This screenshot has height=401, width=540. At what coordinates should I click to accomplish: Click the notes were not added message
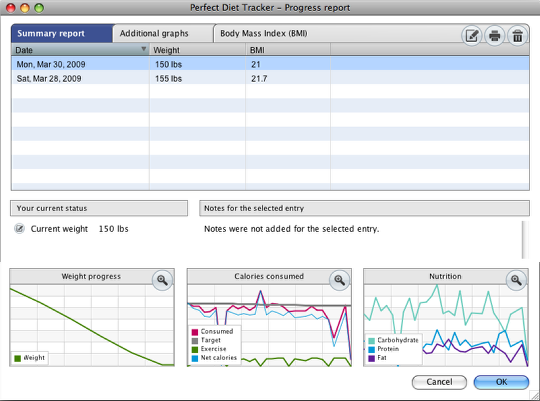[291, 229]
